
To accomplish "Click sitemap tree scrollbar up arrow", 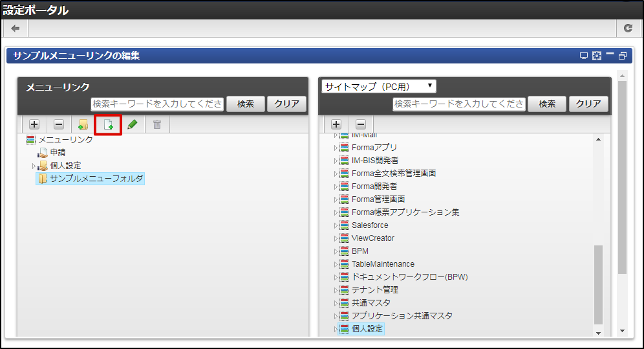I will pos(598,139).
